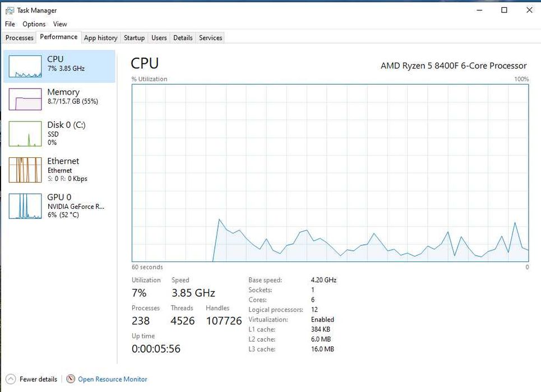Click the Fewer details collapse arrow icon
This screenshot has width=541, height=392.
click(x=10, y=379)
